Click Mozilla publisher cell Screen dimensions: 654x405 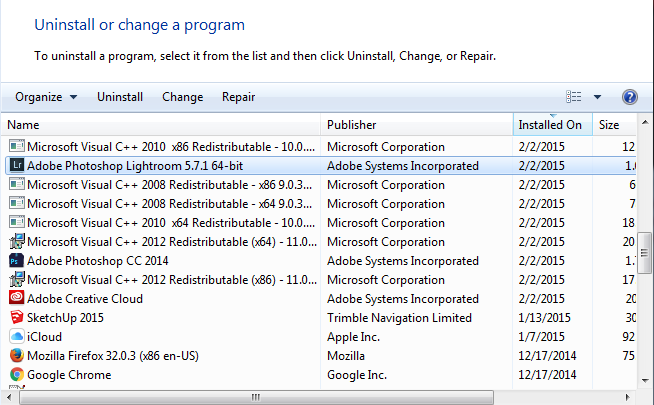(x=346, y=356)
